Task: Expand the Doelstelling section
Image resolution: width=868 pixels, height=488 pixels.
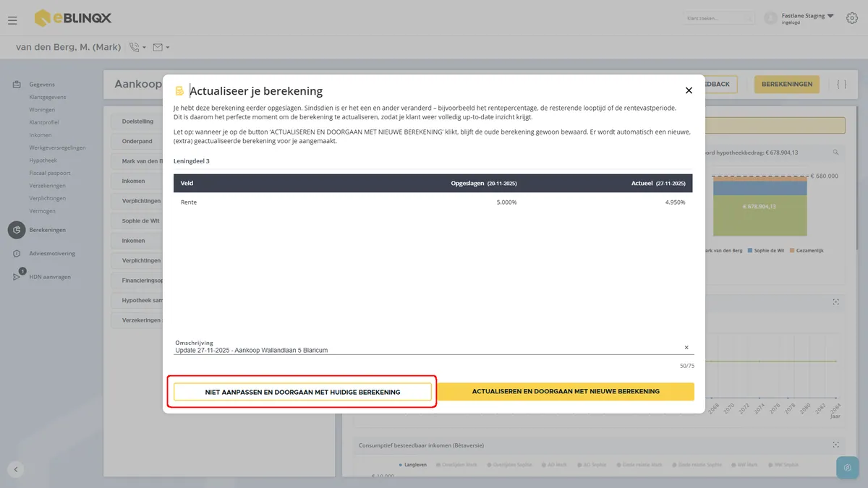Action: (x=137, y=121)
